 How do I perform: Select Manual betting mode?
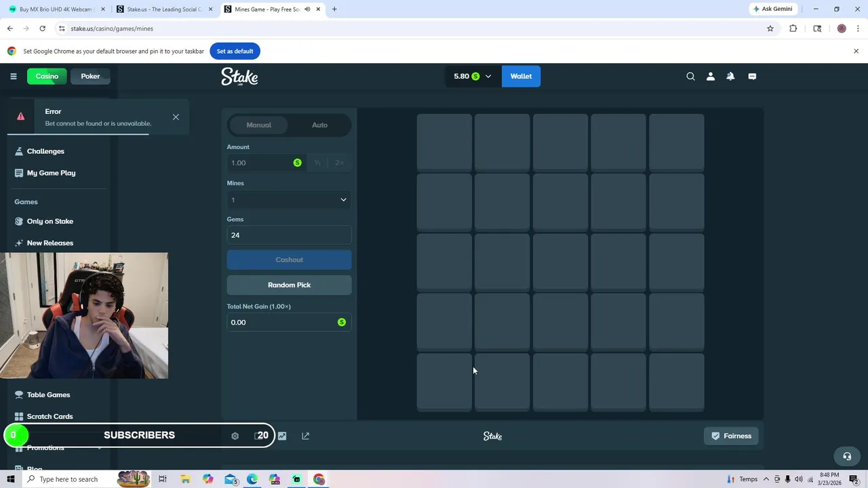tap(258, 125)
